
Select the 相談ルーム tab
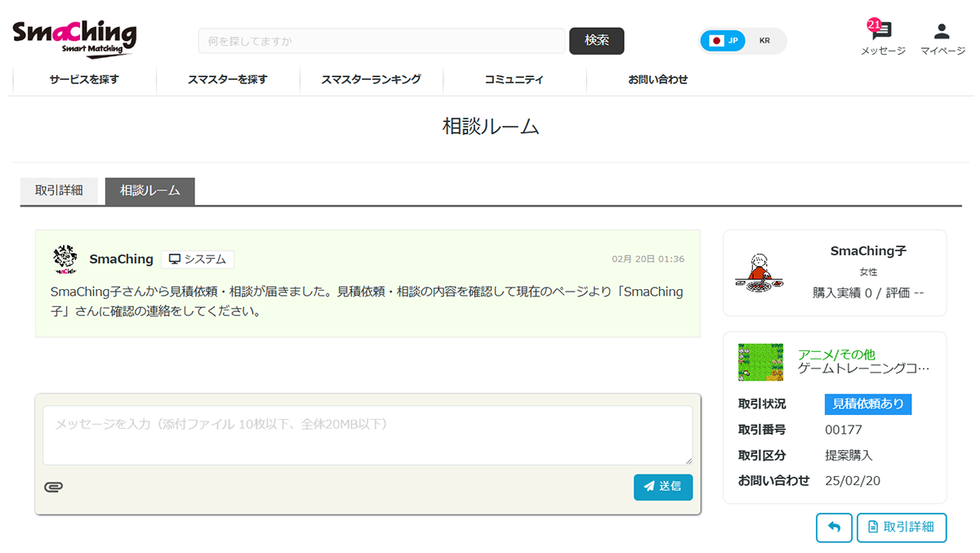coord(149,190)
